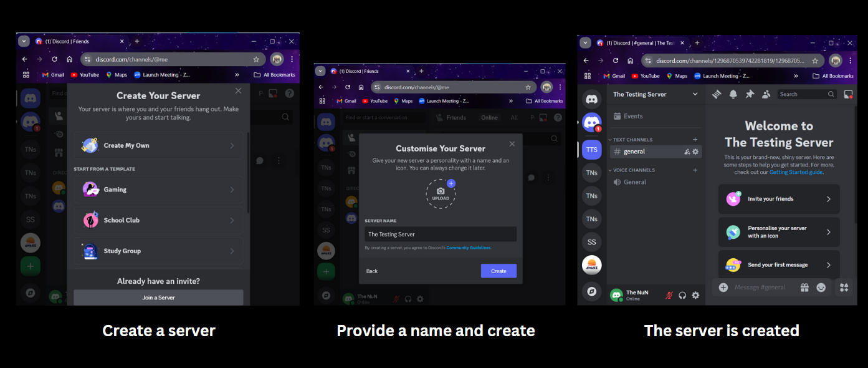Click Personalise your server chevron, right screenshot
The width and height of the screenshot is (868, 368).
[x=828, y=232]
